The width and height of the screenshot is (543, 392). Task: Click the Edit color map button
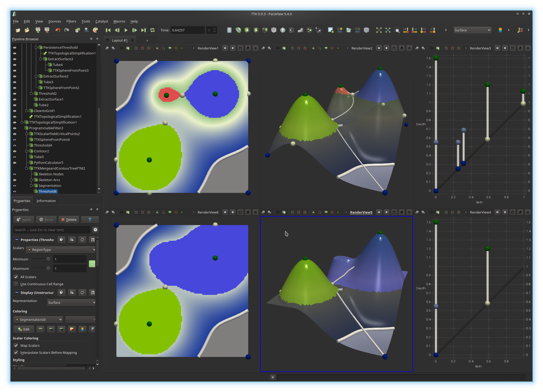[24, 329]
